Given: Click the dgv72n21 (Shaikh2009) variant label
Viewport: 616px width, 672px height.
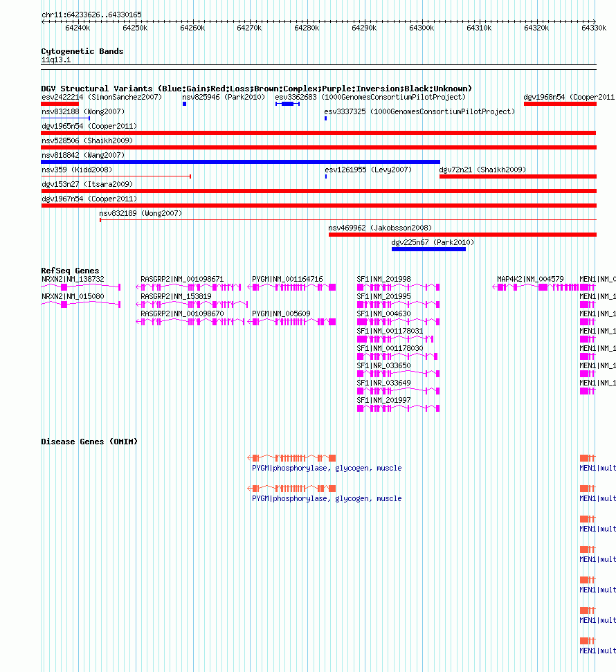Looking at the screenshot, I should (482, 170).
